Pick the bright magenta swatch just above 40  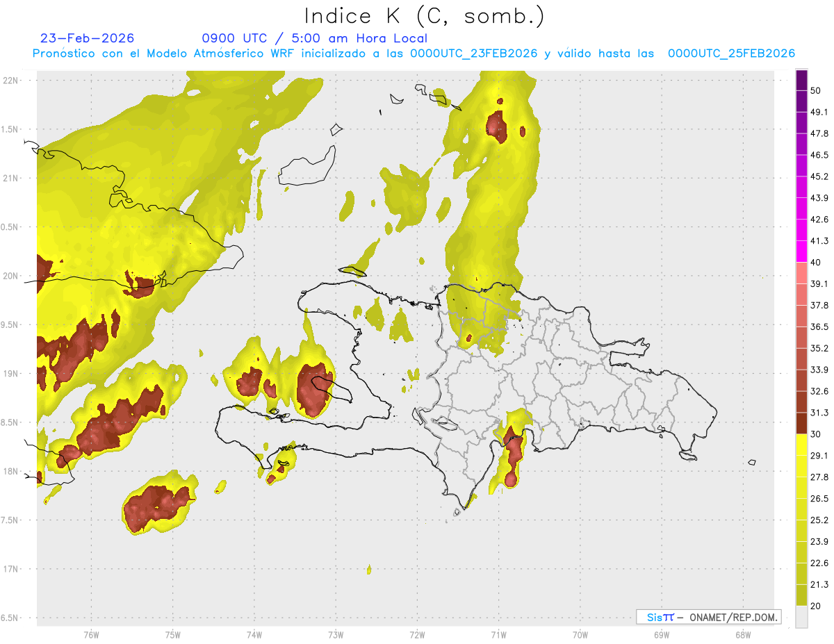pos(801,251)
